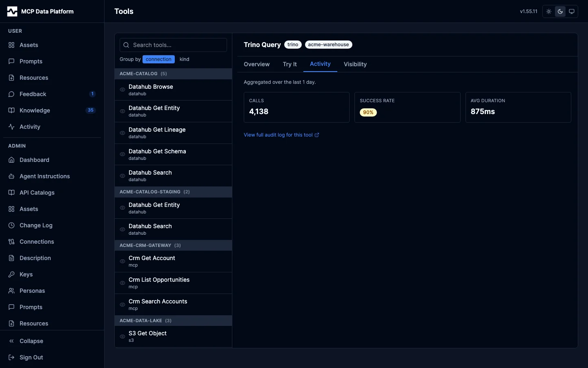Select the Crm Search Accounts tool
This screenshot has height=368, width=588.
173,305
